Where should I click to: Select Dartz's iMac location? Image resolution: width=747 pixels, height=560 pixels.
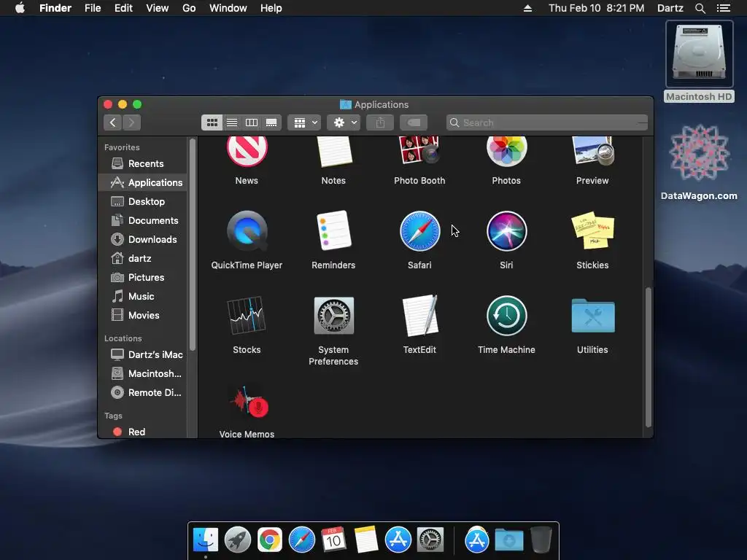tap(142, 355)
